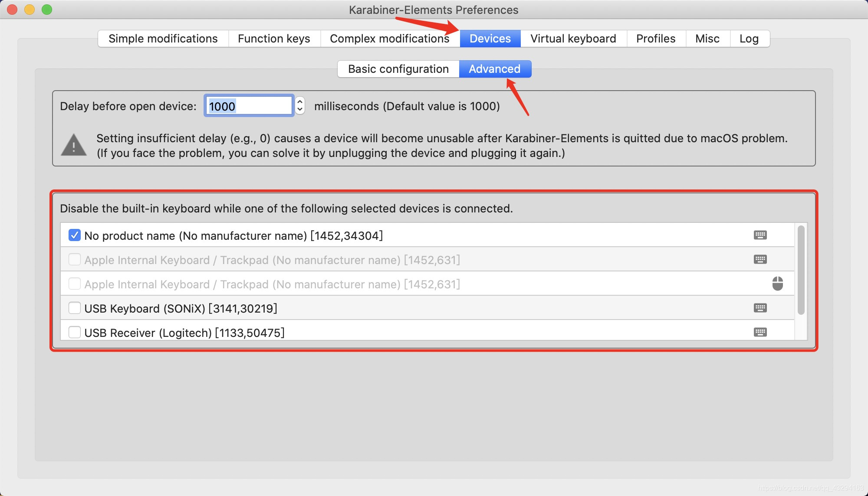The image size is (868, 496).
Task: Click keyboard icon on first Apple Internal row
Action: point(760,259)
